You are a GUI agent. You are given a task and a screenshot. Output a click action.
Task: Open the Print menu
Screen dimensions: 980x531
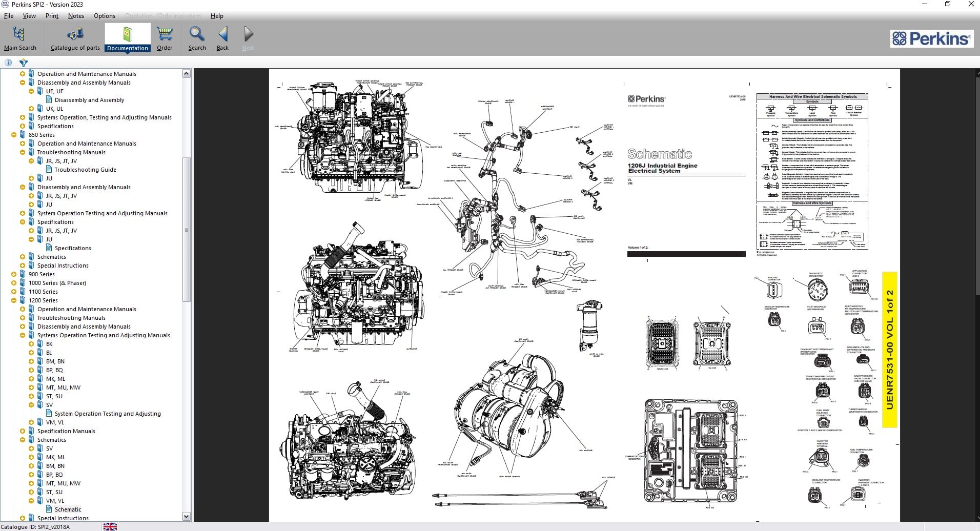pyautogui.click(x=52, y=16)
